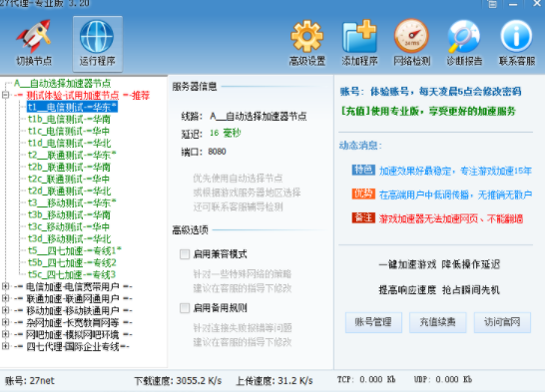The image size is (545, 392).
Task: Select node t3d_移动测试-华北
Action: tap(70, 238)
